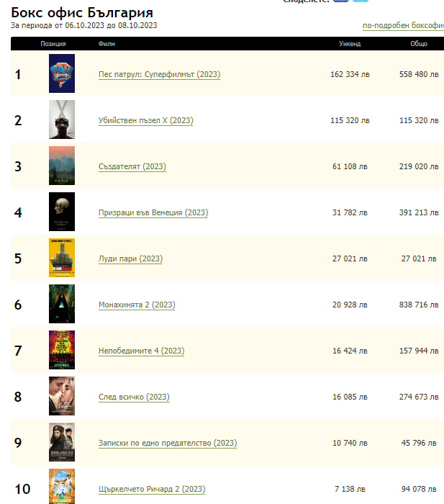Open the След всичко (2023) film link
The height and width of the screenshot is (504, 444).
coord(134,397)
